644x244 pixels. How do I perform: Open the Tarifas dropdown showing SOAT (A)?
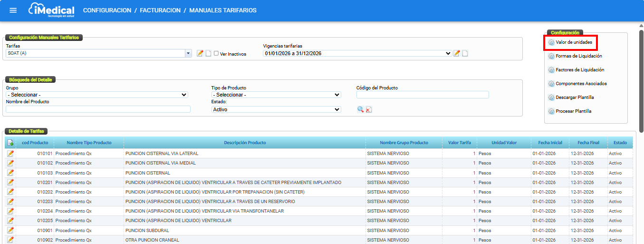point(98,53)
